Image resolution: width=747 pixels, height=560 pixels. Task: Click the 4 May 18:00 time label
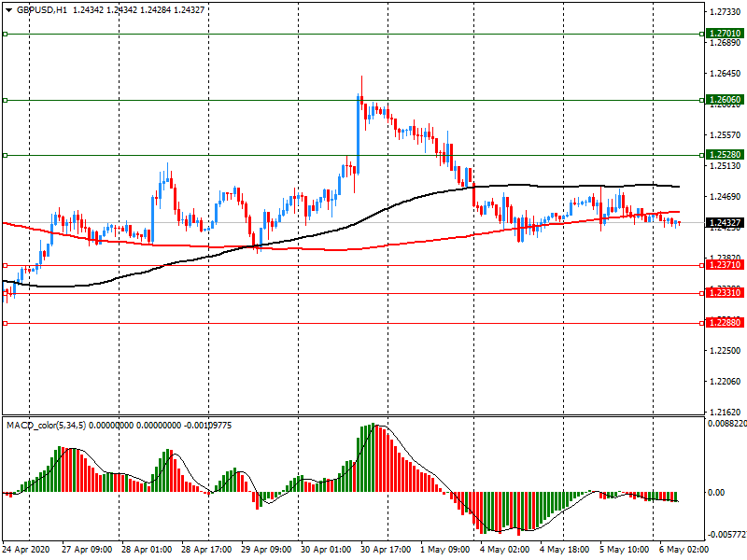[565, 550]
